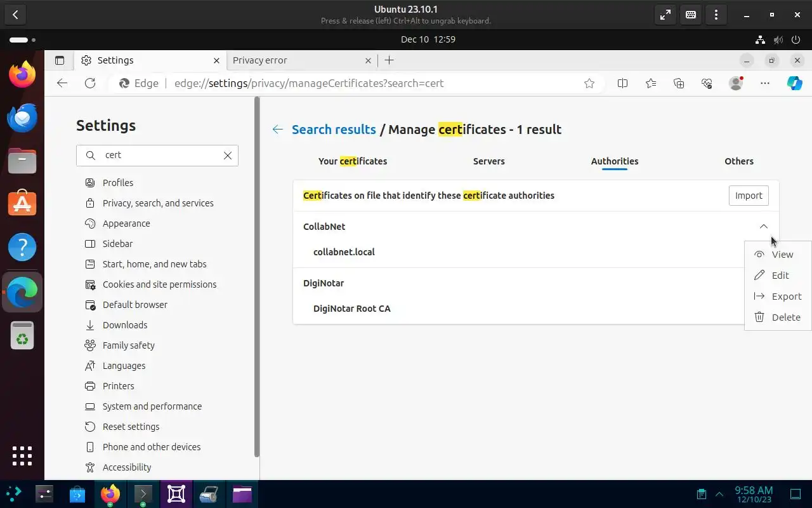The width and height of the screenshot is (812, 508).
Task: Open the clock showing Dec 10 12:59
Action: pos(428,39)
